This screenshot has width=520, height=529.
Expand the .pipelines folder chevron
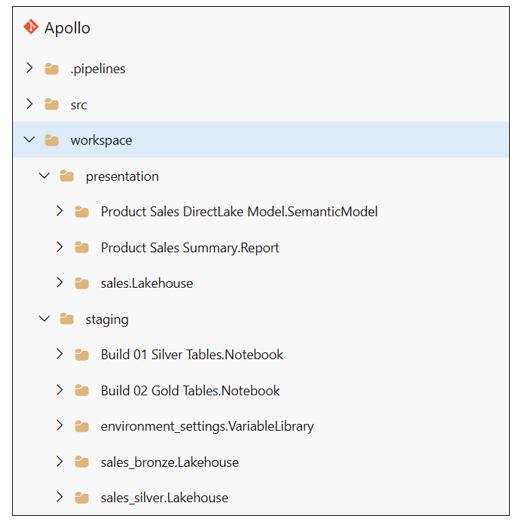pos(29,68)
